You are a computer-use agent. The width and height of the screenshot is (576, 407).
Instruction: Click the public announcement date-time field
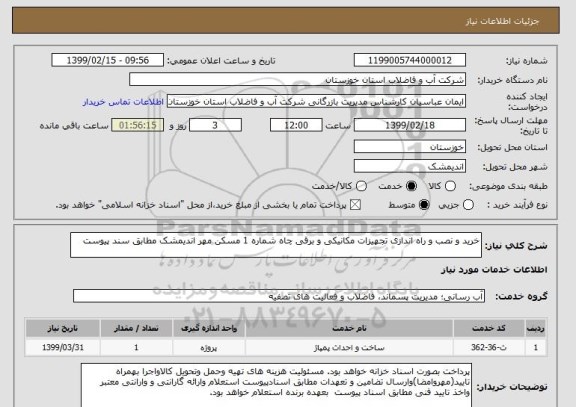108,60
